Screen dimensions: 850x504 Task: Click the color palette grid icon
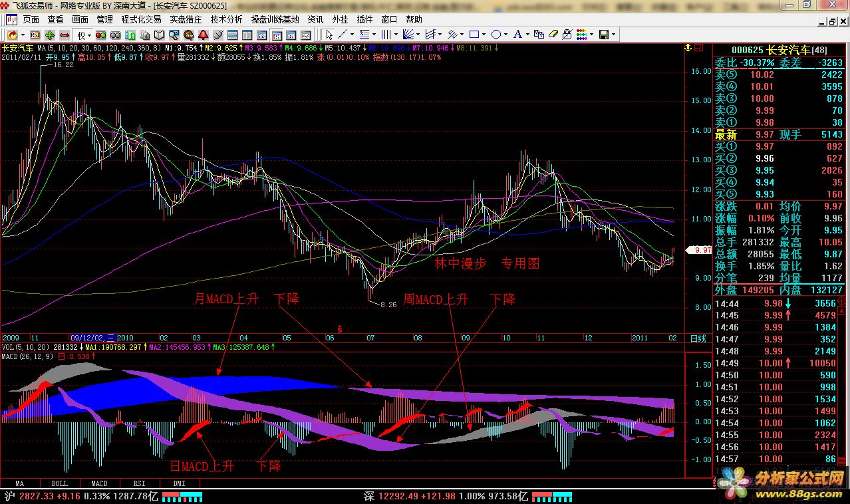coord(581,35)
